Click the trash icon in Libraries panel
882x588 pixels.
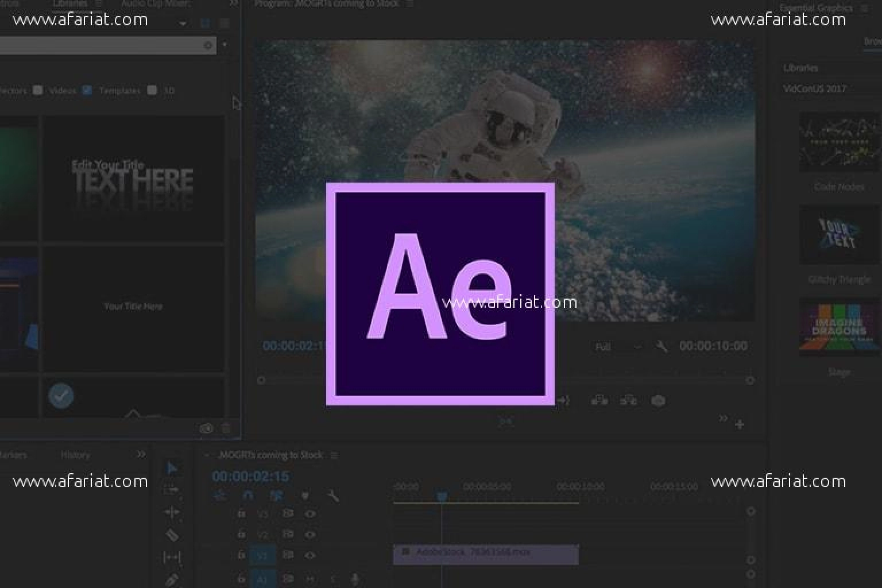coord(226,428)
